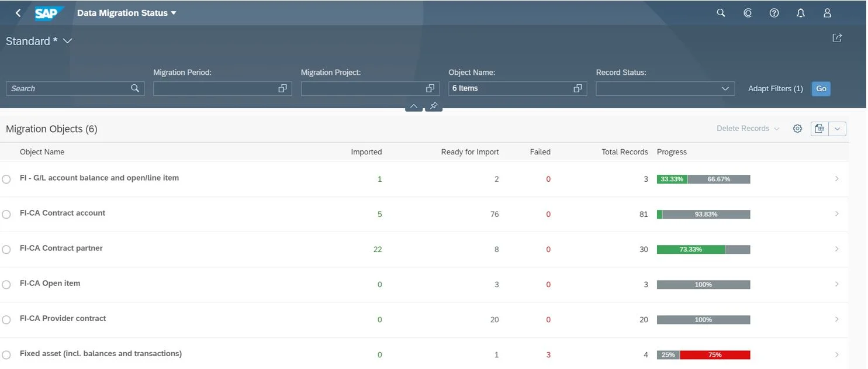Viewport: 868px width, 369px height.
Task: Open the Standard view variant chevron
Action: (x=67, y=41)
